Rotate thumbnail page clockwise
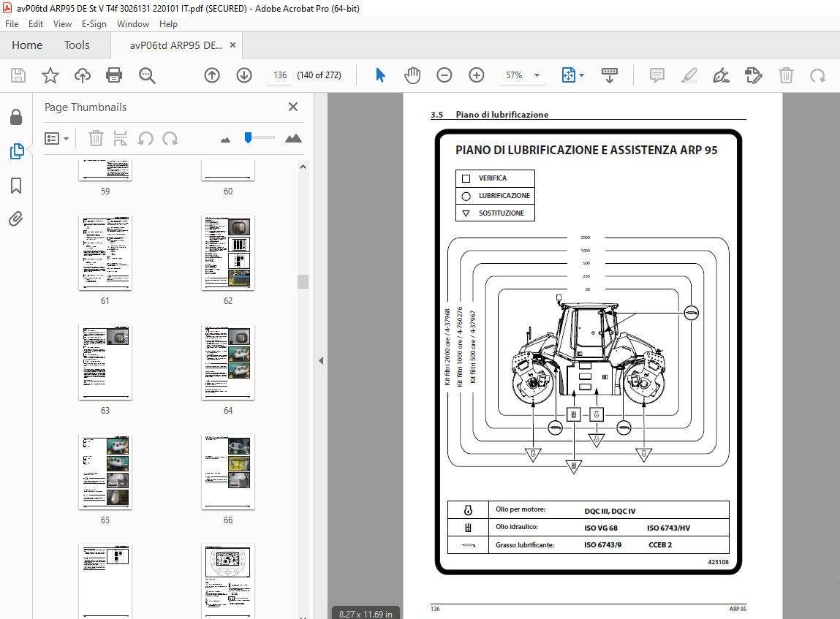The image size is (840, 619). [170, 139]
